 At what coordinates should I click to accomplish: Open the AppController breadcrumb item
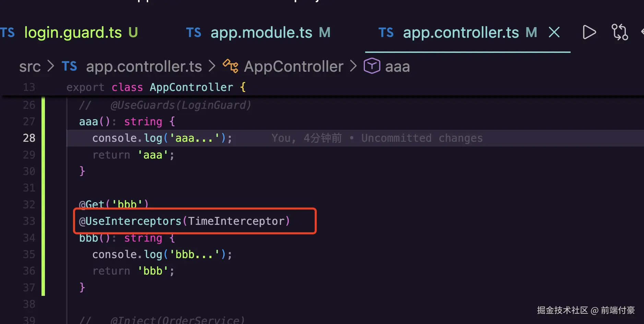point(294,66)
